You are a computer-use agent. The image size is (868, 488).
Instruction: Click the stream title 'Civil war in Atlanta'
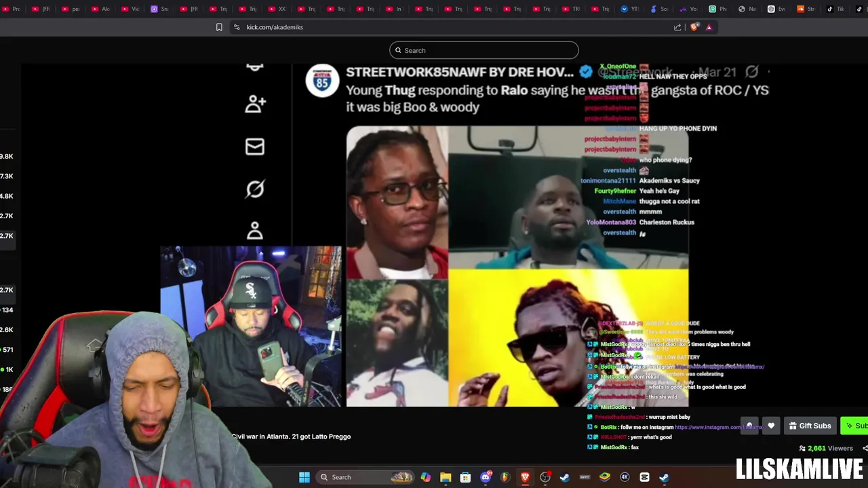coord(291,436)
